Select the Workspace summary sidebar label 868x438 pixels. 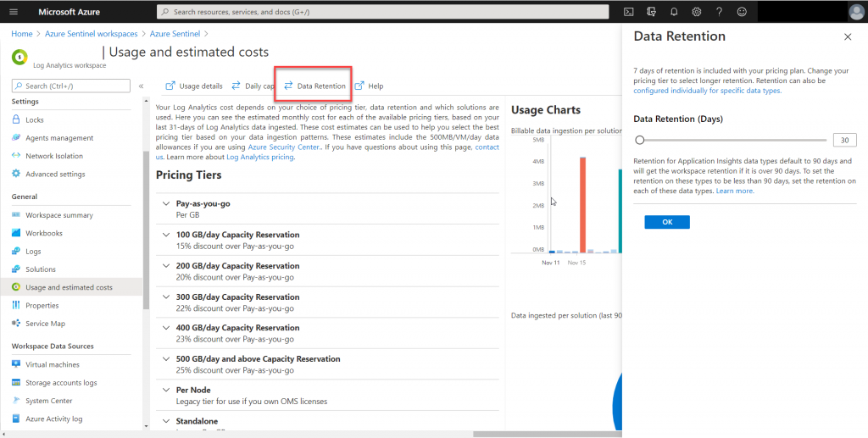59,215
